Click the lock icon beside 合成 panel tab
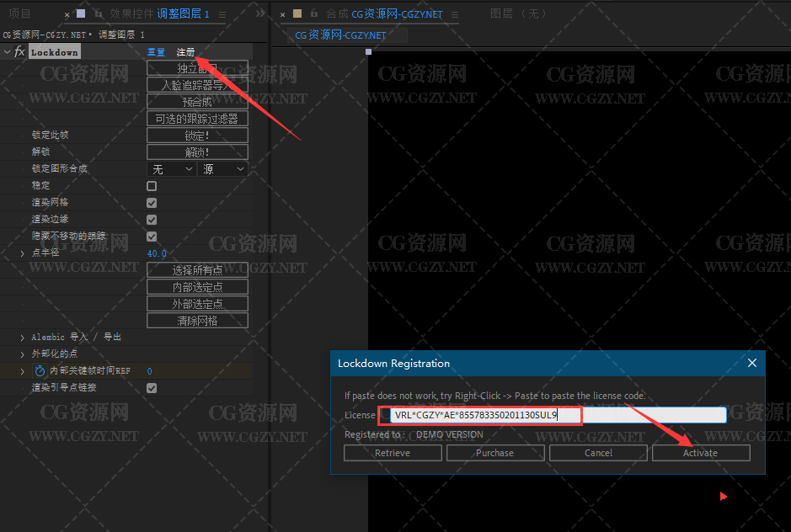 point(314,13)
